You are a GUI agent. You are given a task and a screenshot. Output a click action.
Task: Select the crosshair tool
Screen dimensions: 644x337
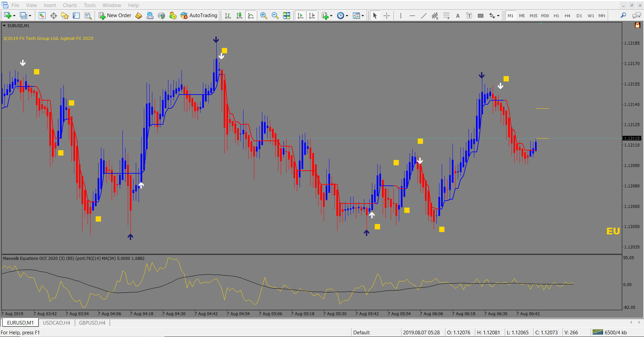(386, 15)
